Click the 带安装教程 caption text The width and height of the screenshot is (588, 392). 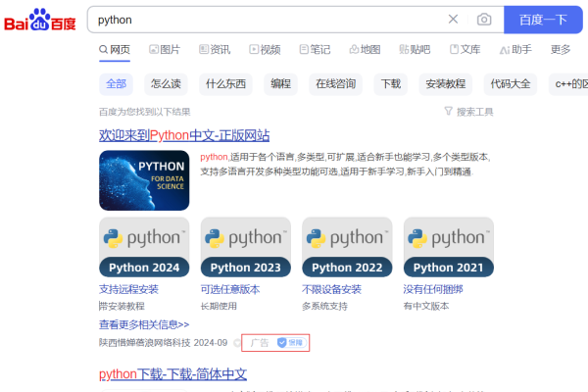tap(122, 306)
